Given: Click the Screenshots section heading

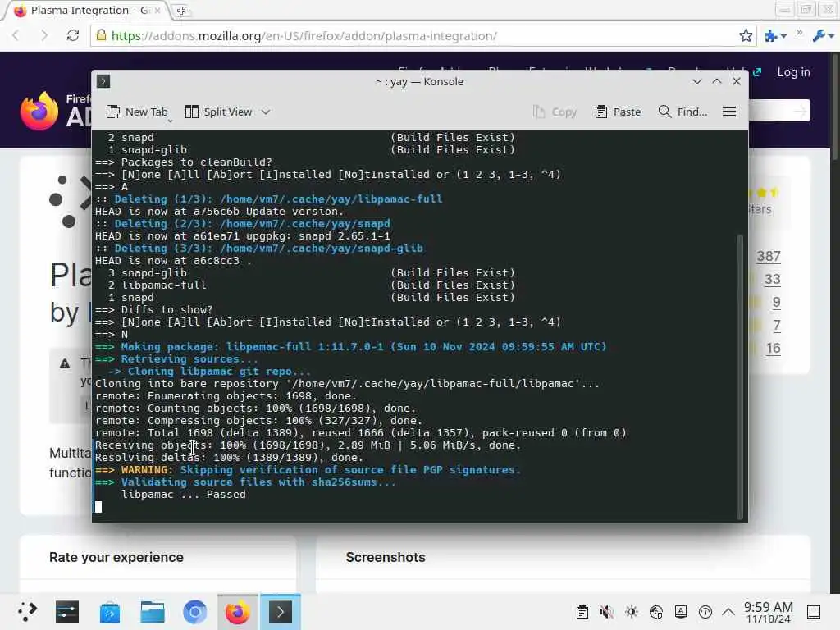Looking at the screenshot, I should point(386,557).
